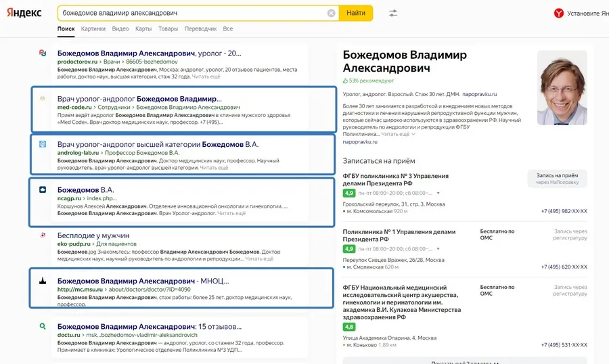Open Врач уролог-андролог Божедомов Владимир result
The width and height of the screenshot is (609, 364).
139,99
